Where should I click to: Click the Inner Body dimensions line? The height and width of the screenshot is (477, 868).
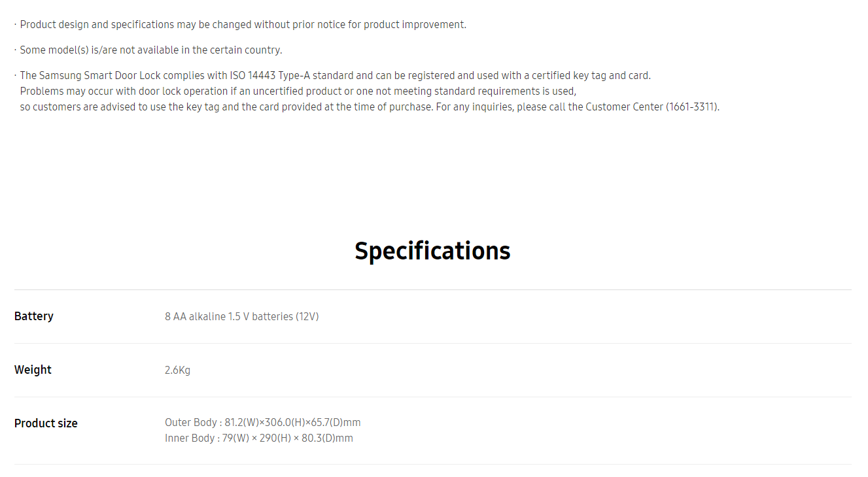[x=259, y=438]
